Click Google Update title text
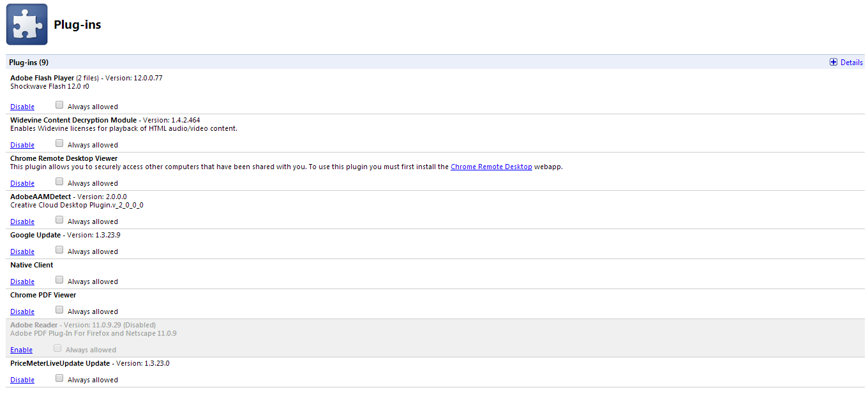This screenshot has width=868, height=397. (36, 235)
